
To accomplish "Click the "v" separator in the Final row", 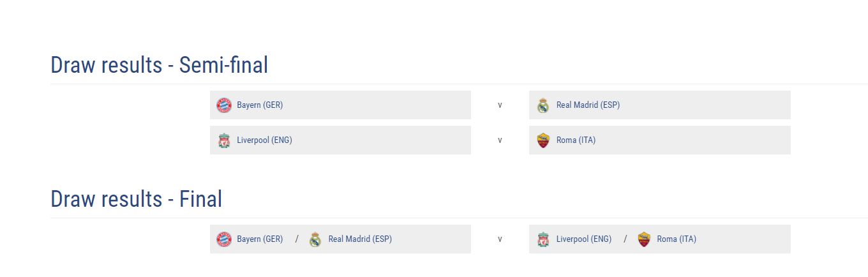I will [500, 239].
